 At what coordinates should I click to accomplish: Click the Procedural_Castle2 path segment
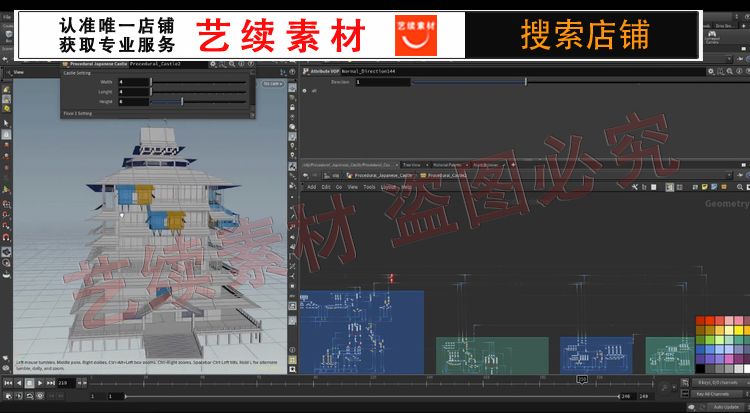pos(443,176)
